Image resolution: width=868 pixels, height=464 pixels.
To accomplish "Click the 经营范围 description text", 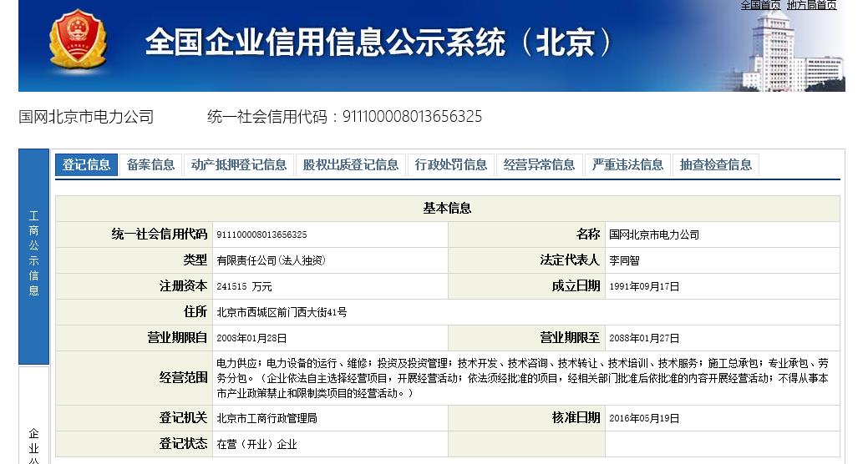I will (x=523, y=378).
